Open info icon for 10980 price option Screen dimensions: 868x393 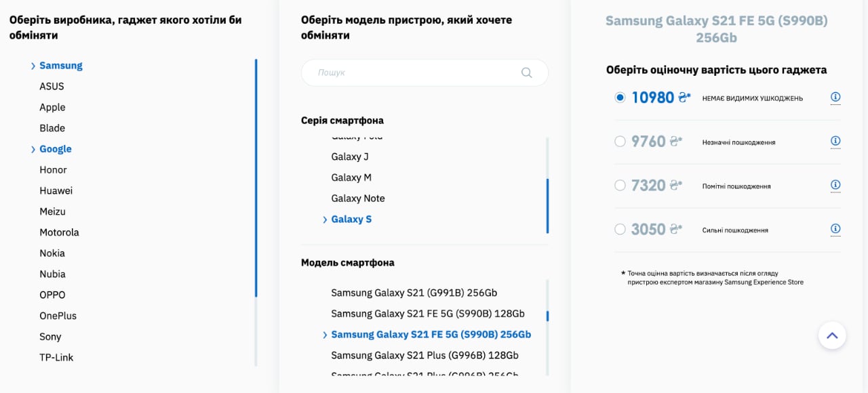click(x=835, y=98)
